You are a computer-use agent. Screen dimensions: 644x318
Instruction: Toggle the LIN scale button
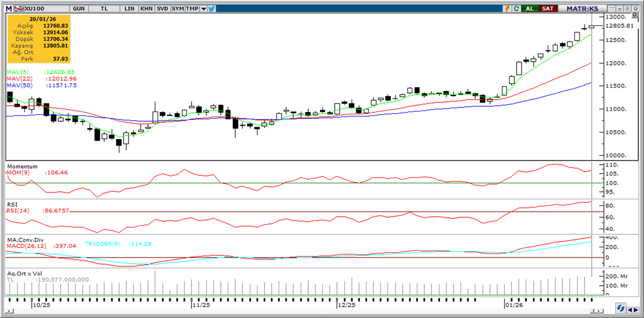click(x=130, y=8)
